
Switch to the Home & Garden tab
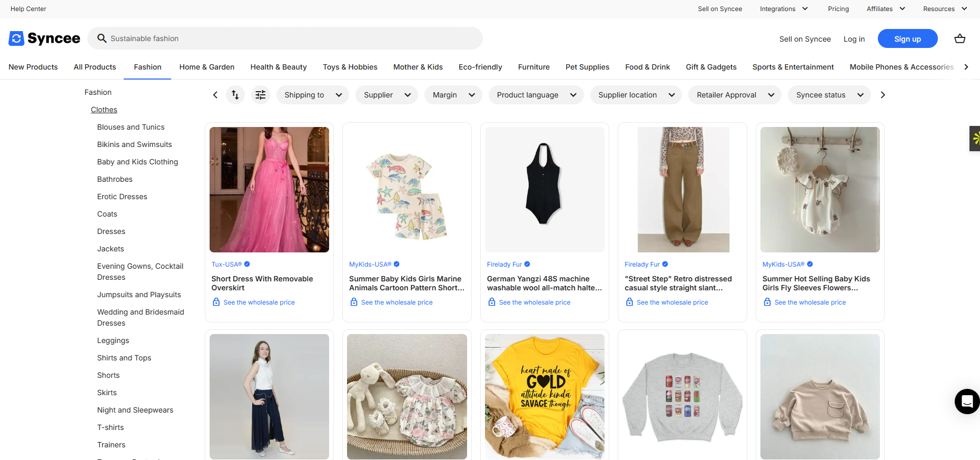click(x=206, y=67)
